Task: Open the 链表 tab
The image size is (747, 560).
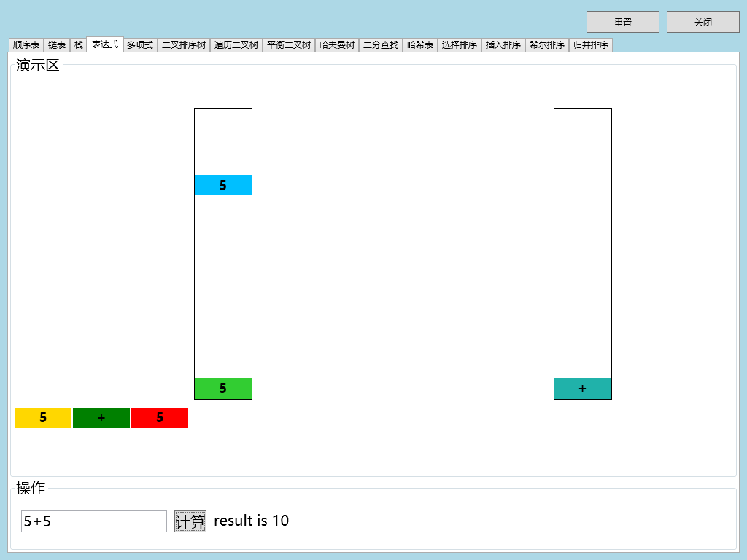Action: 57,45
